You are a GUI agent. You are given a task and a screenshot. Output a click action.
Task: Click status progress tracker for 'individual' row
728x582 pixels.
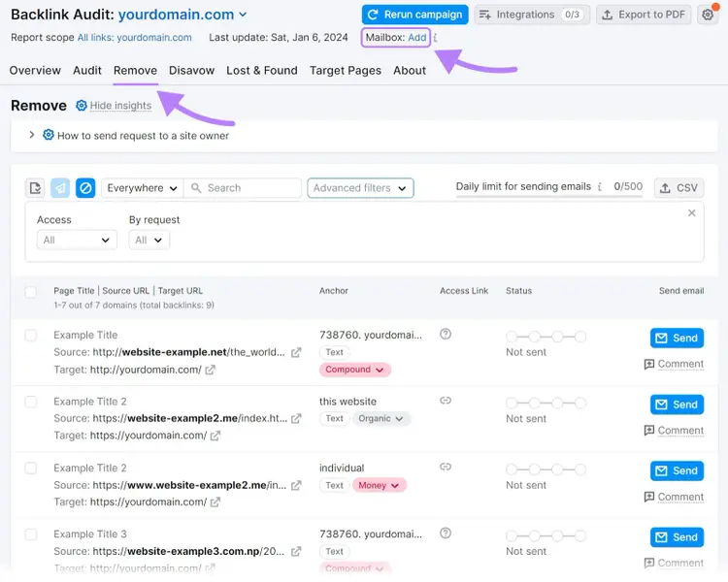pos(546,469)
